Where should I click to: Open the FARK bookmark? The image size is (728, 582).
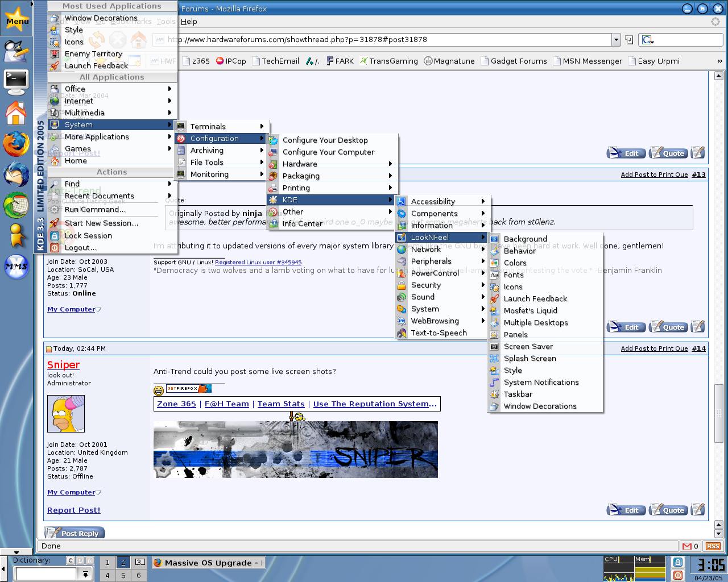[x=340, y=61]
